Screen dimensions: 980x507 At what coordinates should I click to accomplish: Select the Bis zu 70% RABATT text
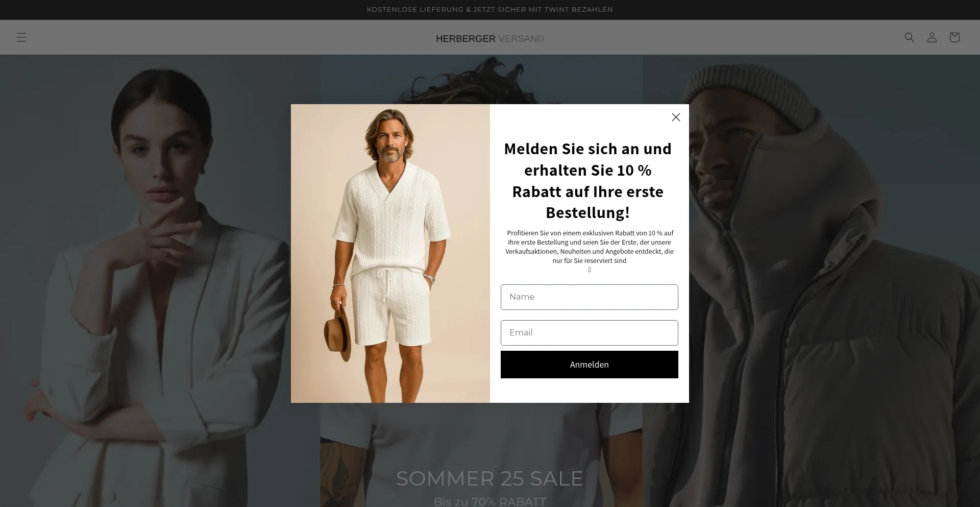489,501
